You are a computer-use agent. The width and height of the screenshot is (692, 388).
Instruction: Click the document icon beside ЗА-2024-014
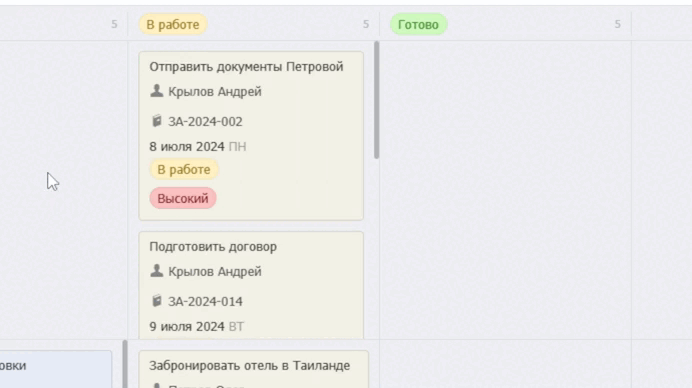point(157,301)
